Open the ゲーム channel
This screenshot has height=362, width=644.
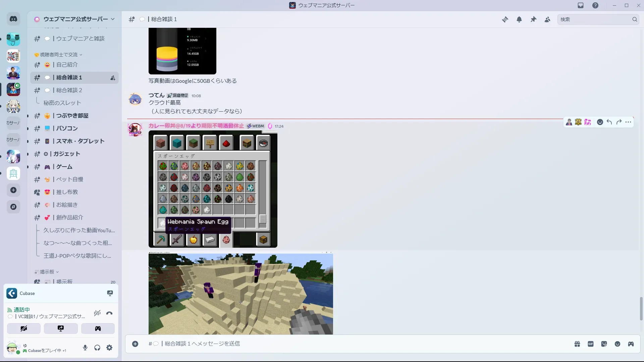pyautogui.click(x=64, y=167)
